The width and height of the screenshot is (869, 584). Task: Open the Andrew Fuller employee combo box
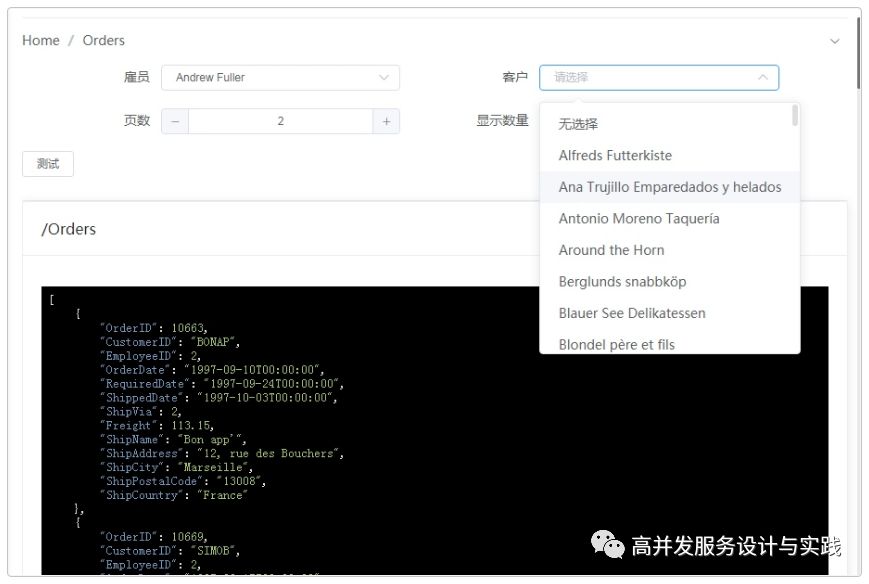[280, 77]
